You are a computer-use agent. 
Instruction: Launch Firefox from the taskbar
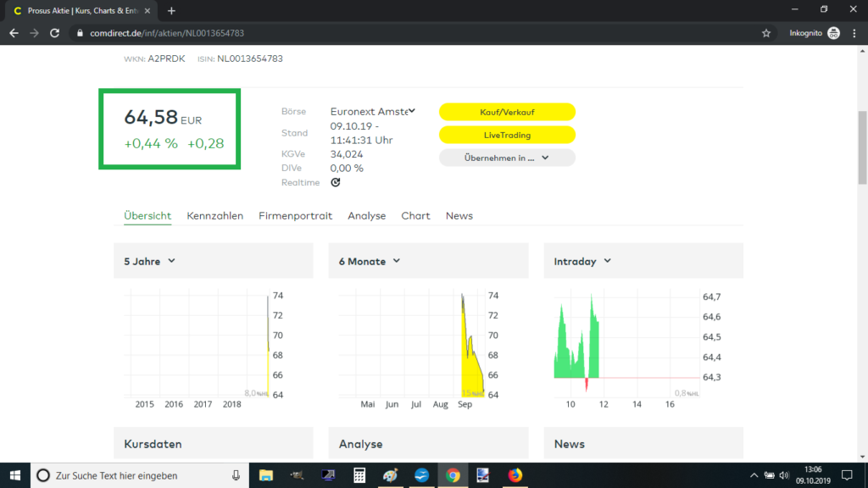point(515,475)
